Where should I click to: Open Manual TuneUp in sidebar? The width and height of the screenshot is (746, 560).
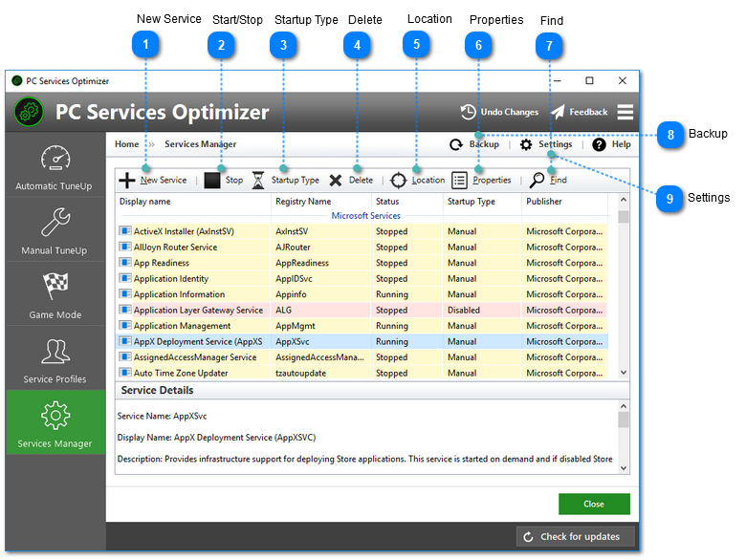point(54,230)
